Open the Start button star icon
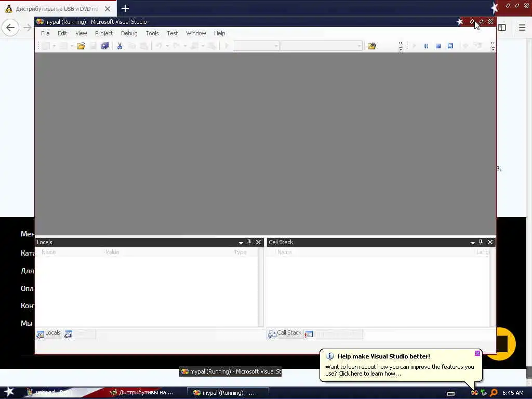 9,392
